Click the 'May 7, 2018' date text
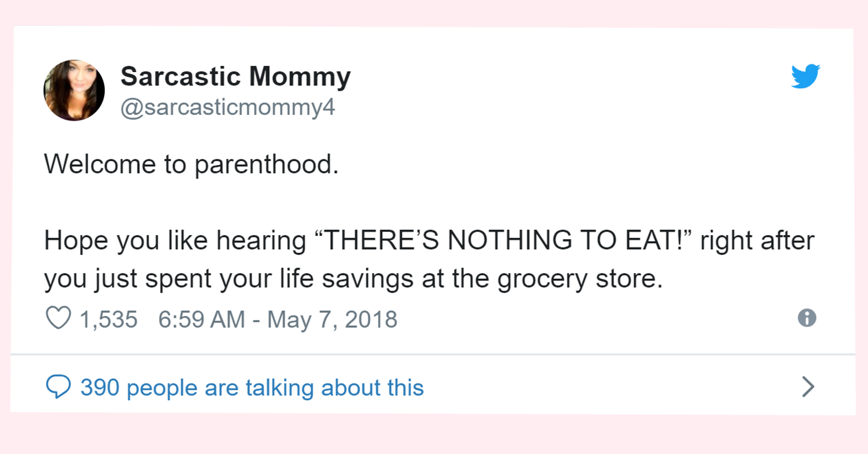The image size is (868, 454). [332, 319]
